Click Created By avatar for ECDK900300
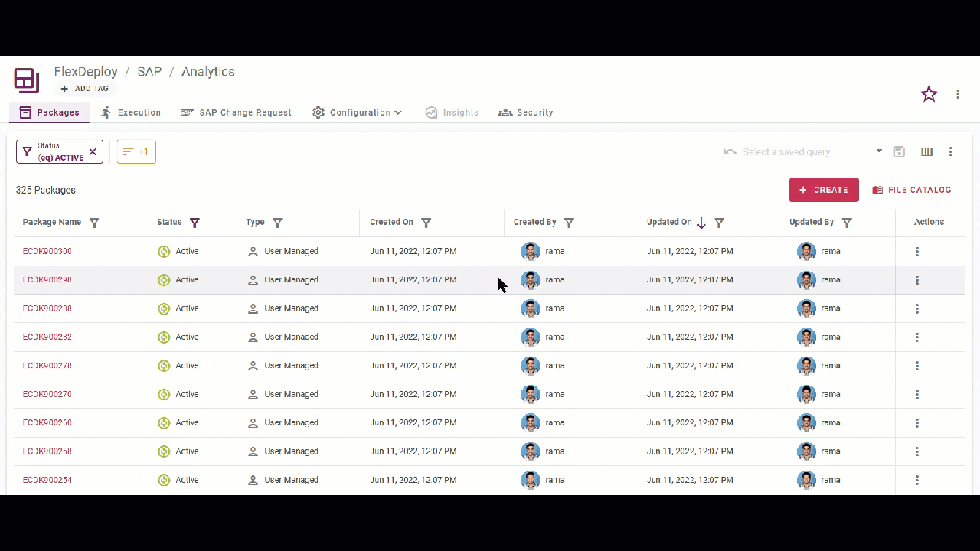Image resolution: width=980 pixels, height=551 pixels. pos(530,251)
